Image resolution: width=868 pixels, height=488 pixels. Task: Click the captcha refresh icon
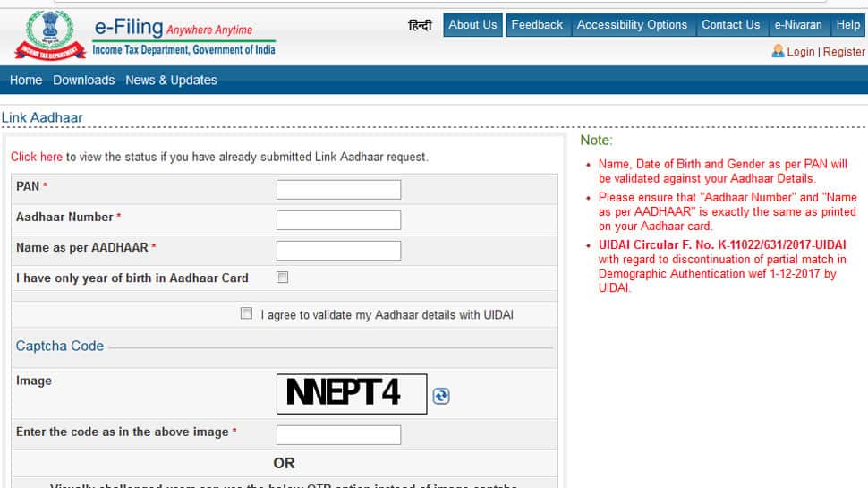(440, 396)
